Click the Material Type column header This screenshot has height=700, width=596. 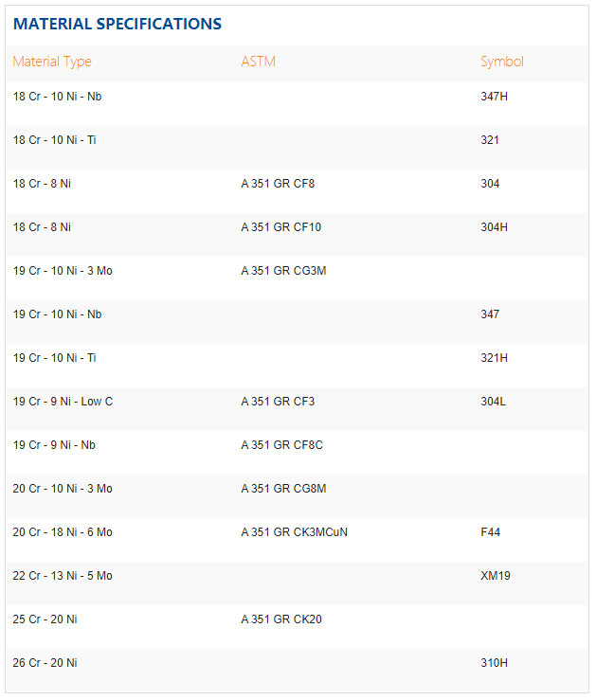pos(52,62)
